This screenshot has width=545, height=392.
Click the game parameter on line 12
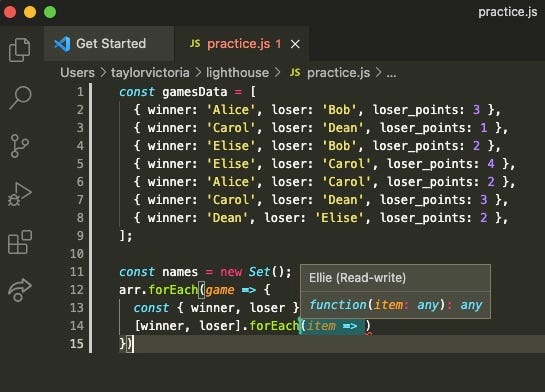[x=220, y=290]
